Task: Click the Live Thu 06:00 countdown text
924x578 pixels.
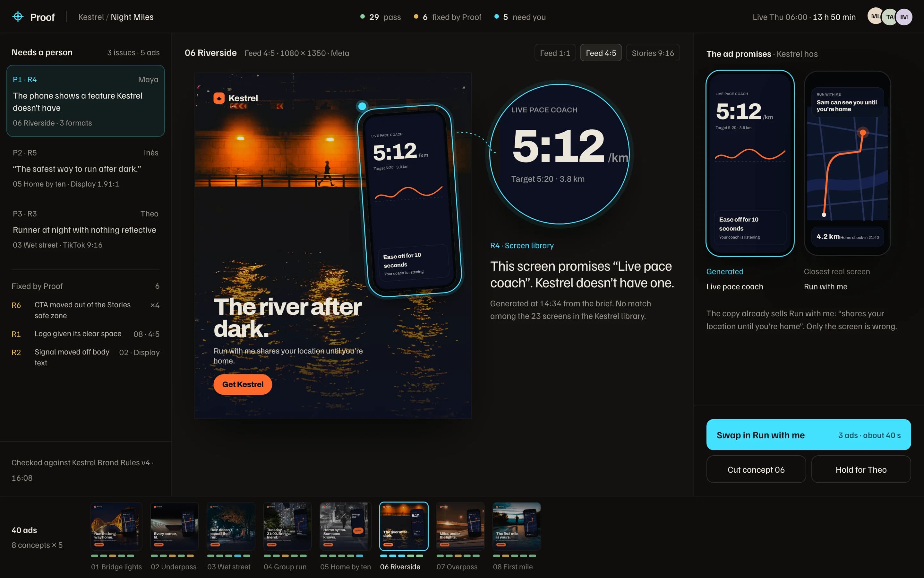Action: point(804,17)
